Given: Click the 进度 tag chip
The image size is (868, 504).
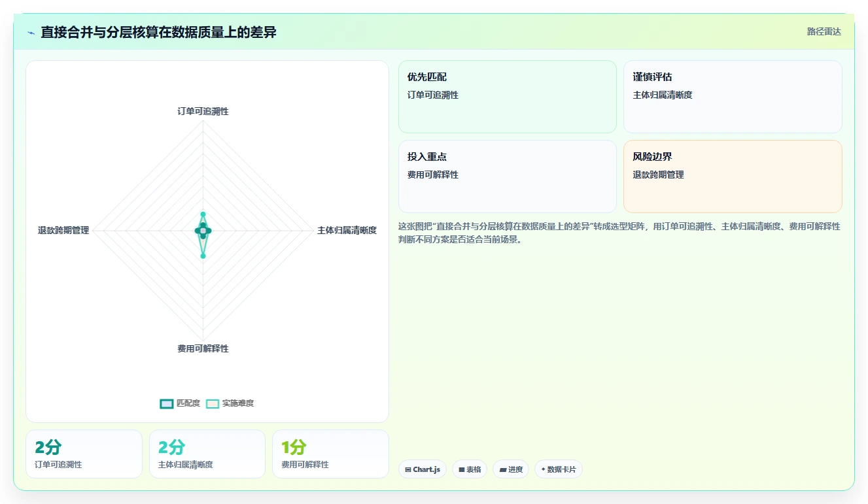Looking at the screenshot, I should click(511, 469).
